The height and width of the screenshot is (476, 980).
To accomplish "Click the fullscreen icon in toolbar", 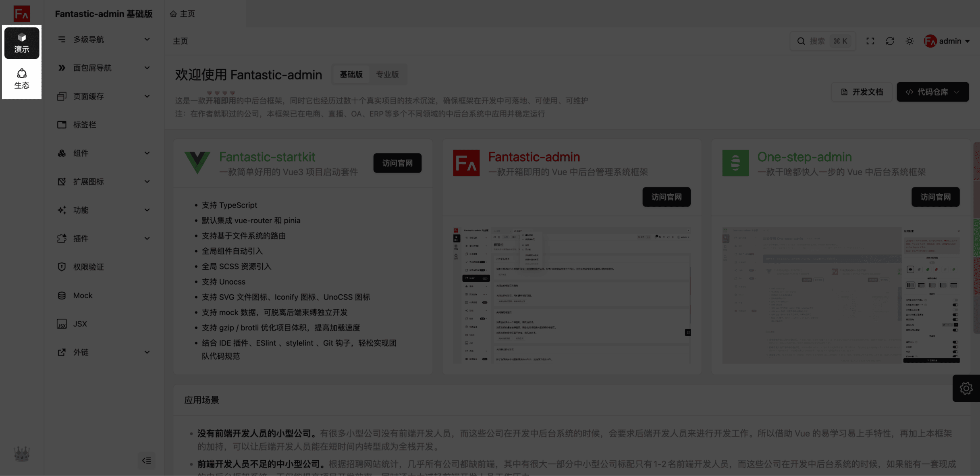I will tap(870, 41).
